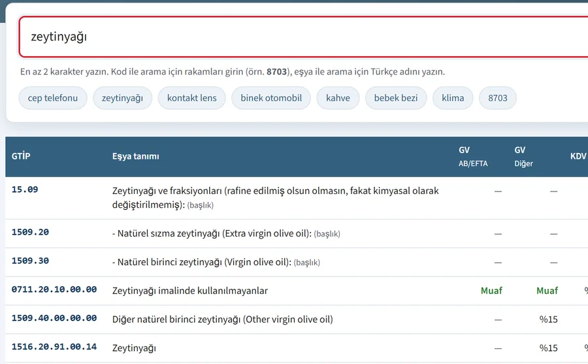588x364 pixels.
Task: Click Diğer 'Muaf' value in row 0711.20.10.00.00
Action: pyautogui.click(x=547, y=291)
